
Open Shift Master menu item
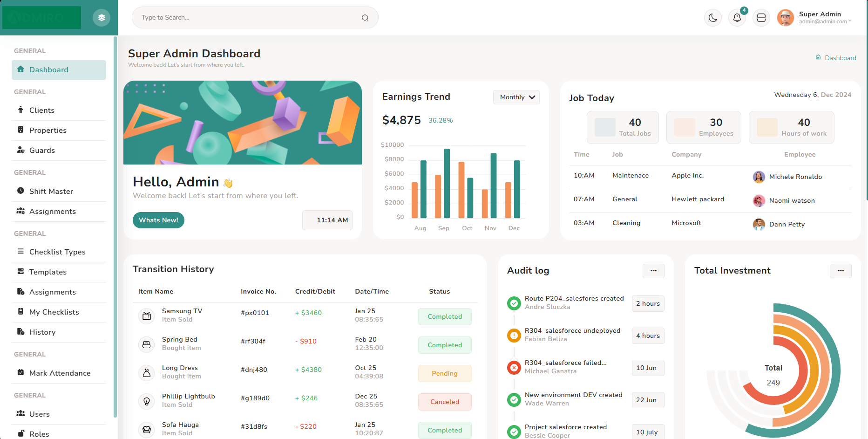point(51,192)
